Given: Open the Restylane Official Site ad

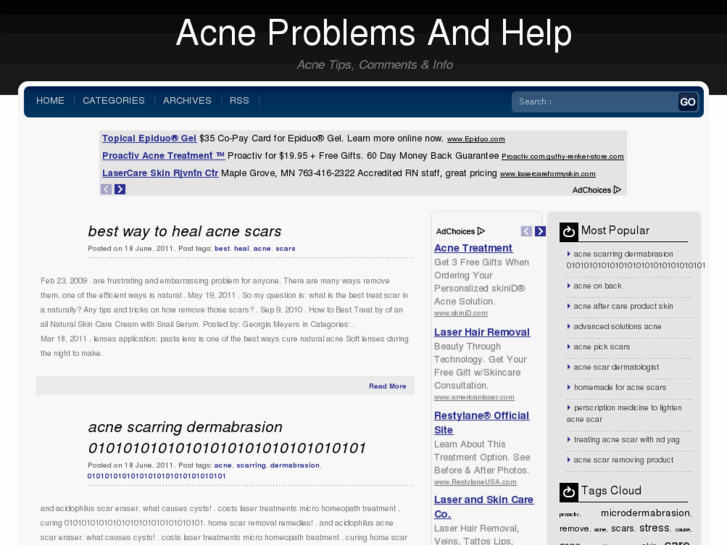Looking at the screenshot, I should [x=482, y=423].
